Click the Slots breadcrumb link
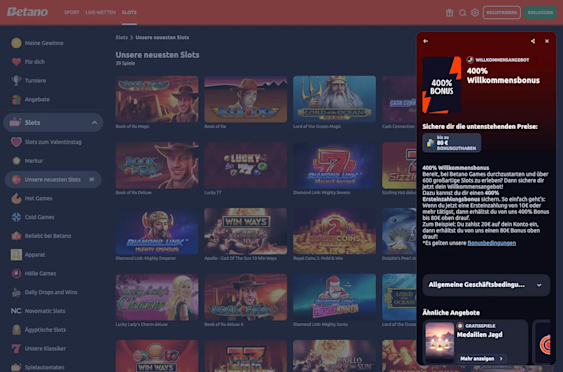Image resolution: width=563 pixels, height=372 pixels. [x=122, y=37]
